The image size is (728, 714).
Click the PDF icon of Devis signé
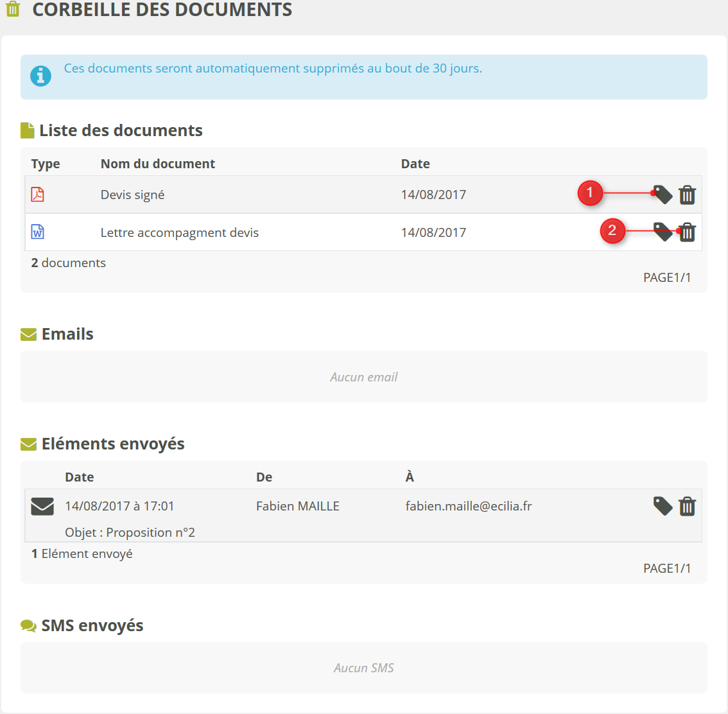click(38, 195)
